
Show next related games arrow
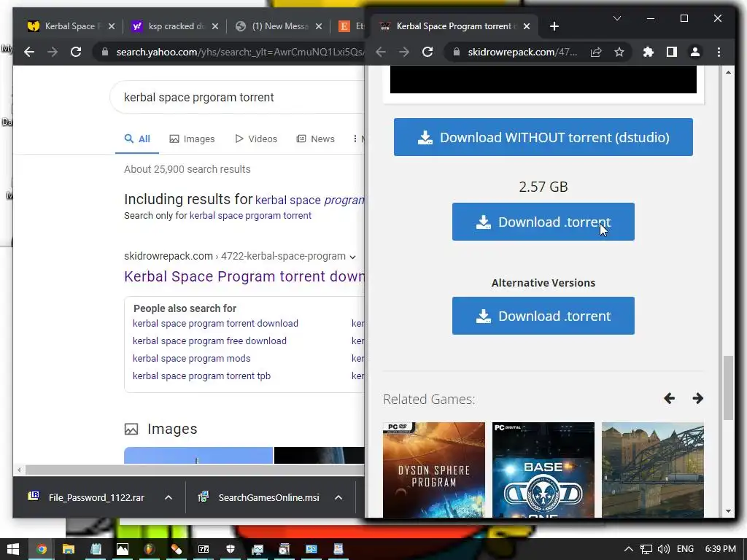pyautogui.click(x=698, y=399)
